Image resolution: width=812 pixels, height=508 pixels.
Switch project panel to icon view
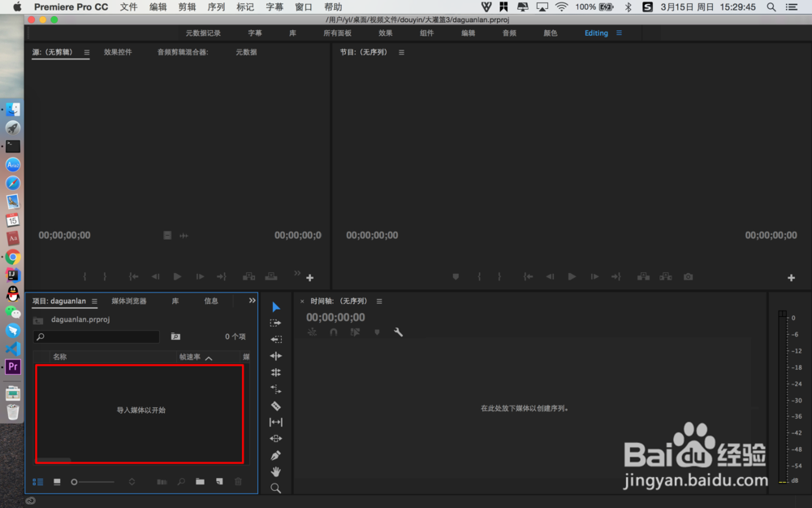[x=57, y=482]
